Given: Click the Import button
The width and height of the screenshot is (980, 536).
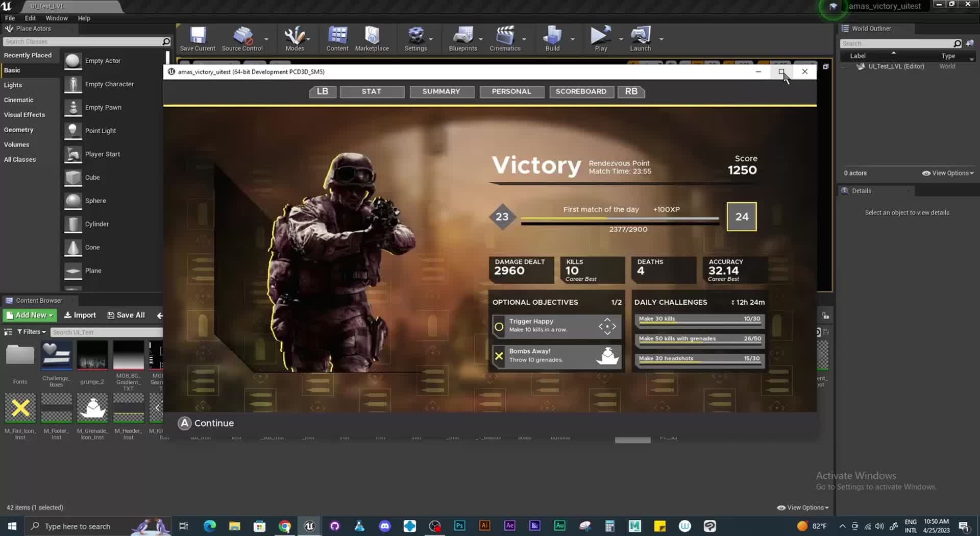Looking at the screenshot, I should coord(80,315).
